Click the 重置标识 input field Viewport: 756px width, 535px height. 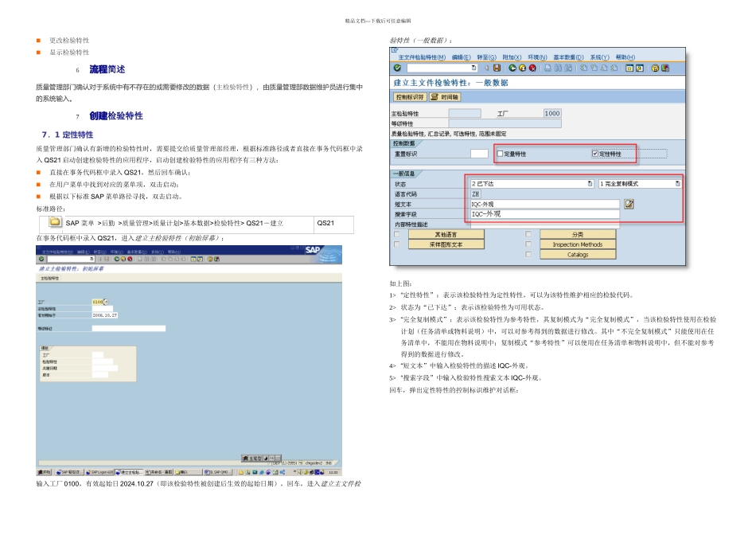[x=479, y=154]
